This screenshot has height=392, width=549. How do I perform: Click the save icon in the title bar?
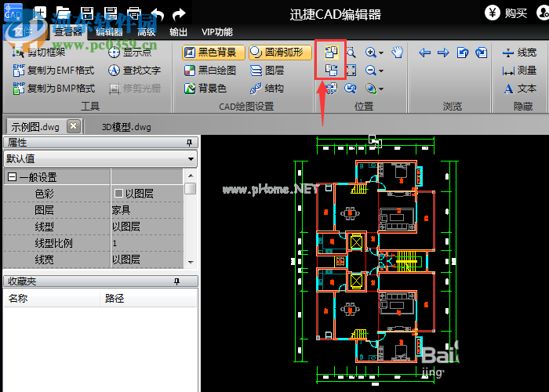point(86,13)
